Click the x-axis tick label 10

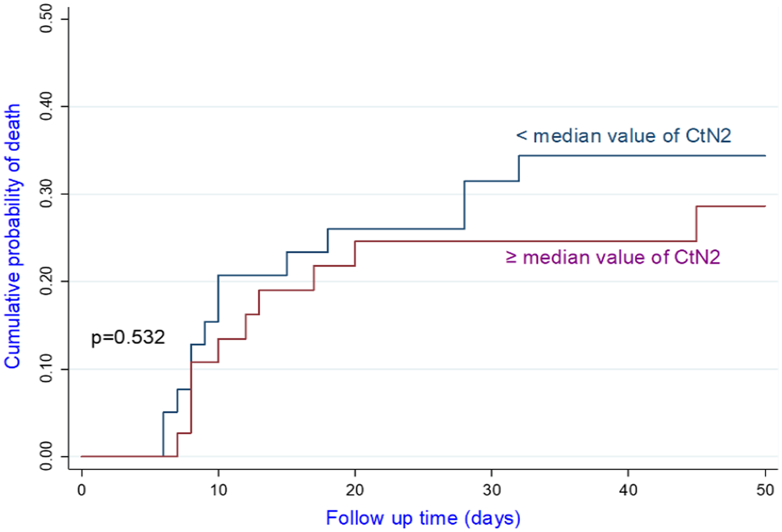(218, 490)
